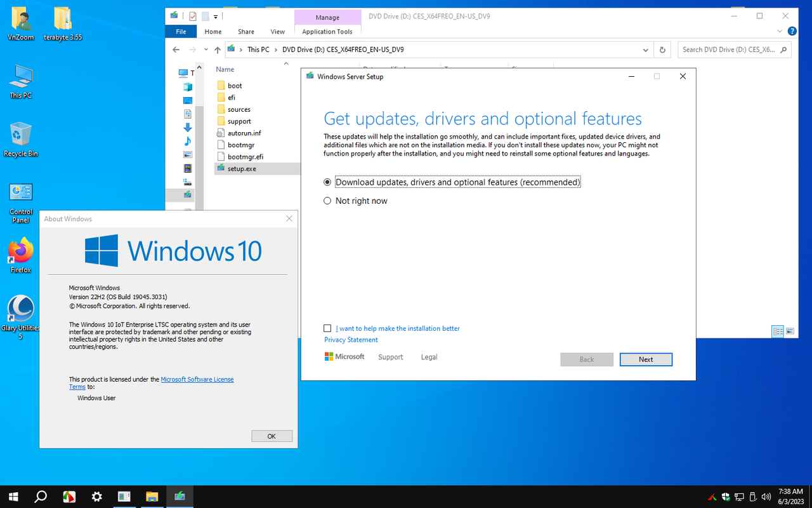
Task: Open the Windows Start menu
Action: tap(13, 497)
